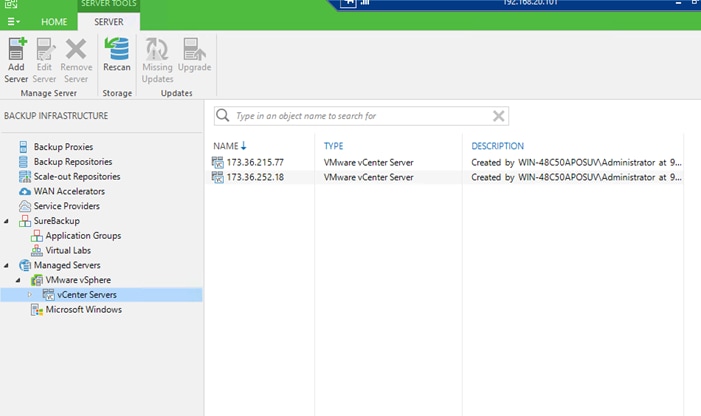Expand the vCenter Servers tree node
701x416 pixels.
point(30,294)
